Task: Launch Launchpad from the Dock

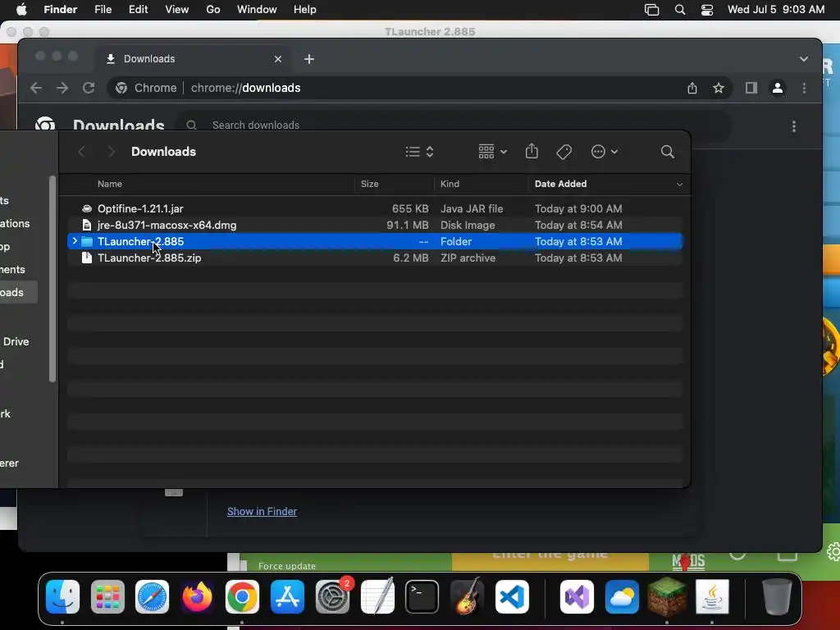Action: pos(107,596)
